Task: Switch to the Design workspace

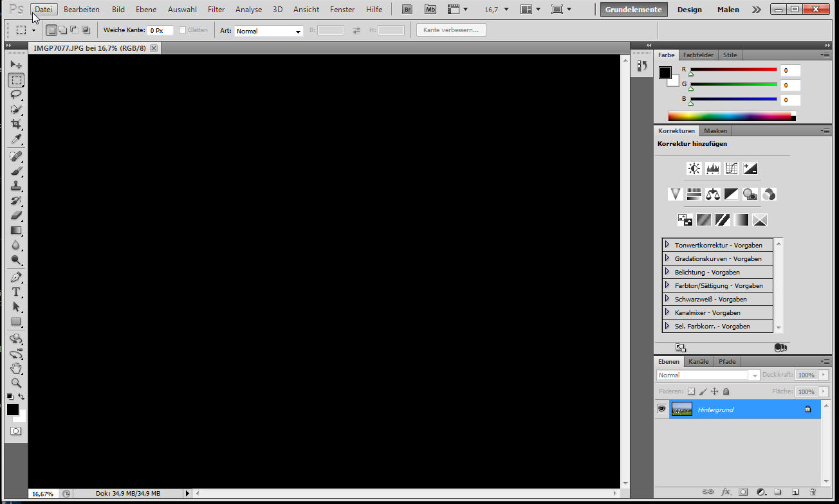Action: click(689, 10)
